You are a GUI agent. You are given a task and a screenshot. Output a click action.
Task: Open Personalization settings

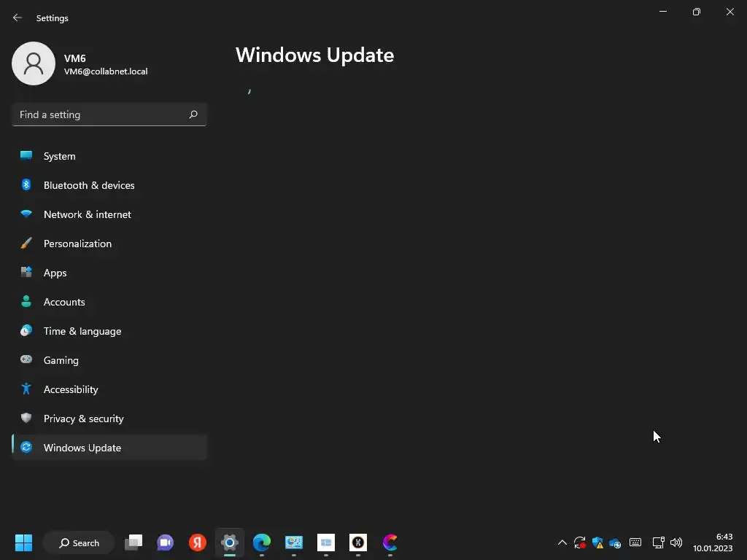pos(109,244)
